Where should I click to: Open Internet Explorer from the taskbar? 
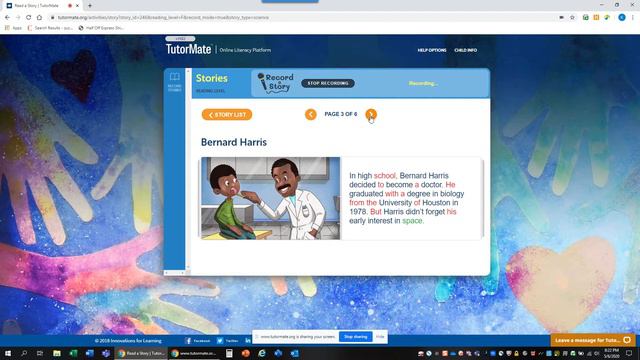coord(262,353)
